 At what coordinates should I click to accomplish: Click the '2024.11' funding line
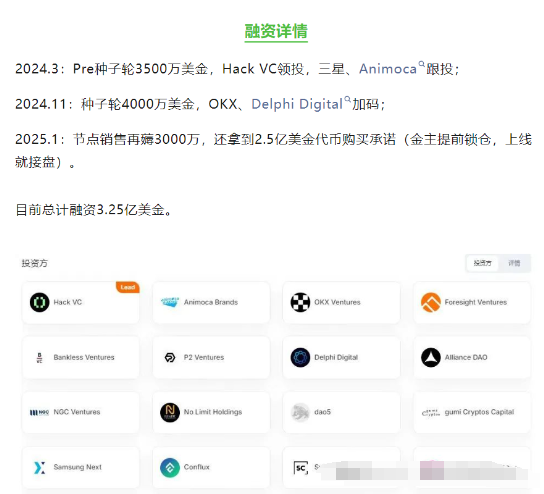[x=200, y=104]
